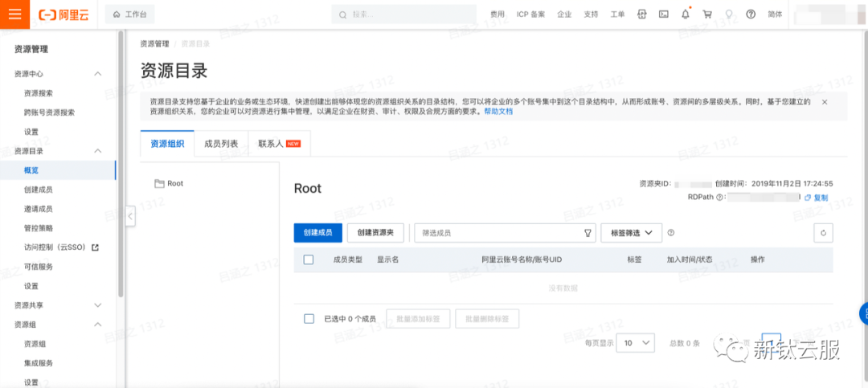
Task: Click the copy icon beside RDPath
Action: 808,198
